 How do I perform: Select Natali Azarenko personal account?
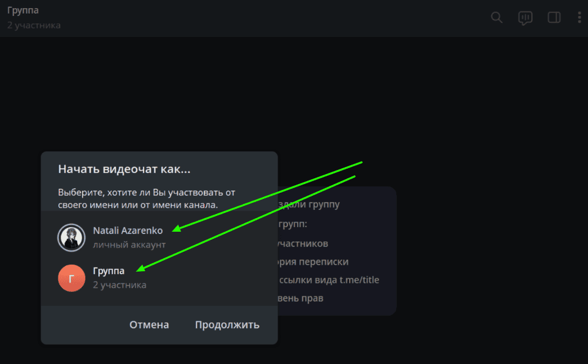159,238
